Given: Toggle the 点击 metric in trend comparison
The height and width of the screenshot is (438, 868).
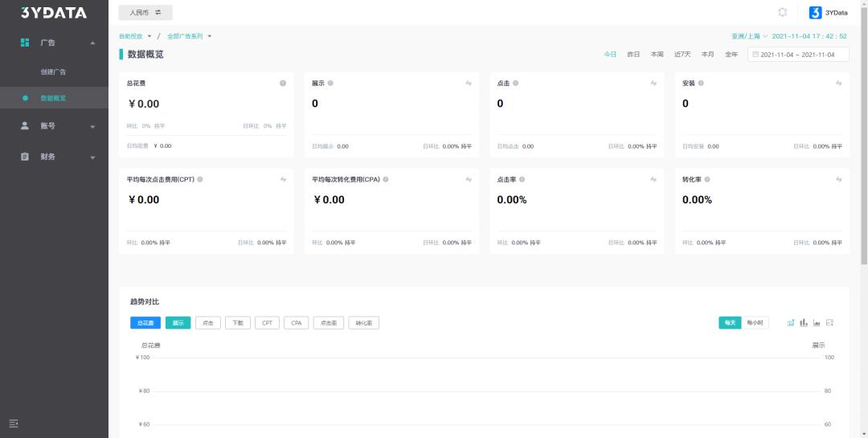Looking at the screenshot, I should [208, 323].
